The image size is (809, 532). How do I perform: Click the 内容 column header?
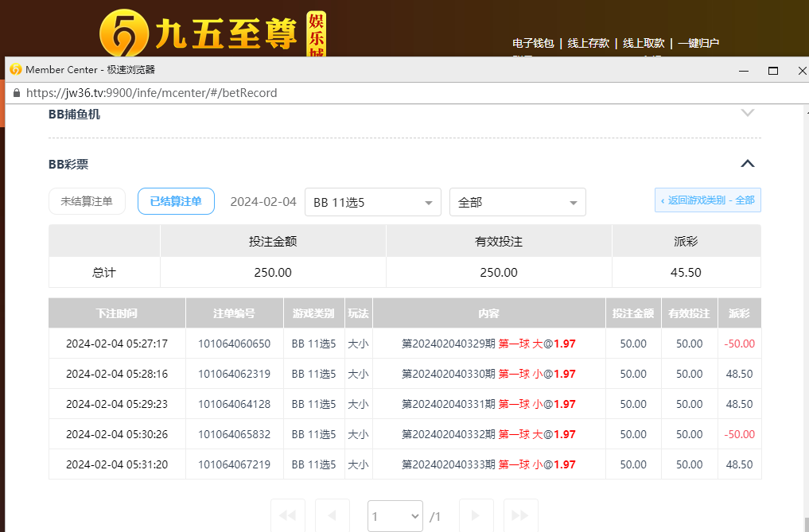pos(488,313)
